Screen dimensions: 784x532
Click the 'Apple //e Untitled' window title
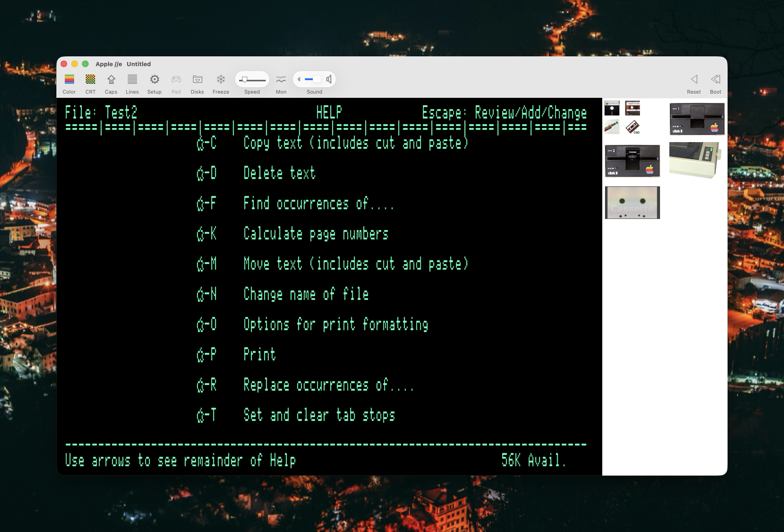[x=123, y=64]
